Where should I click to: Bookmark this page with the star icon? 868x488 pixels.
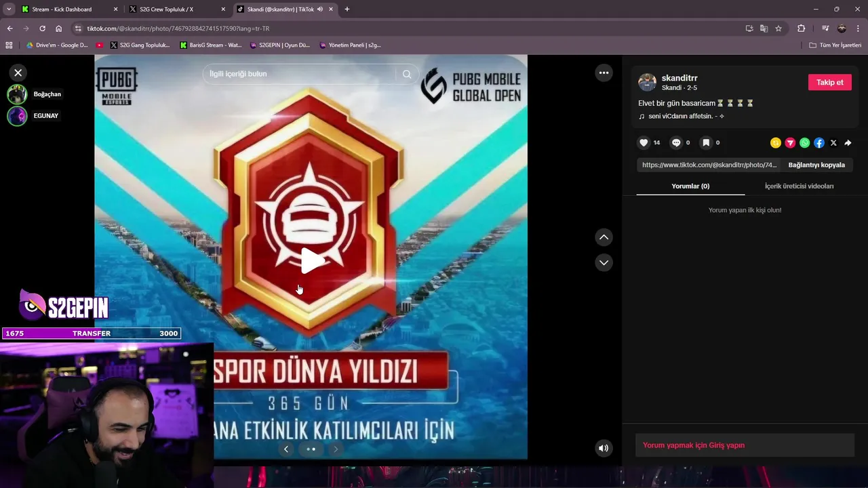[x=778, y=28]
